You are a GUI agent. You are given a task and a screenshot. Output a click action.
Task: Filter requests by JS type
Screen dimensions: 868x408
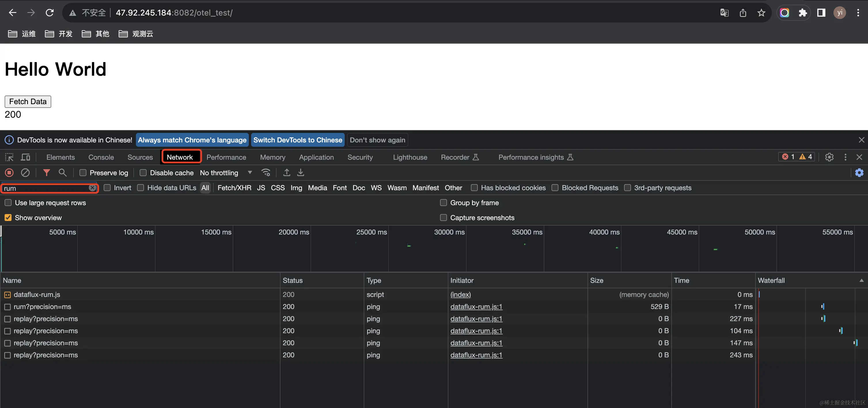(x=261, y=188)
